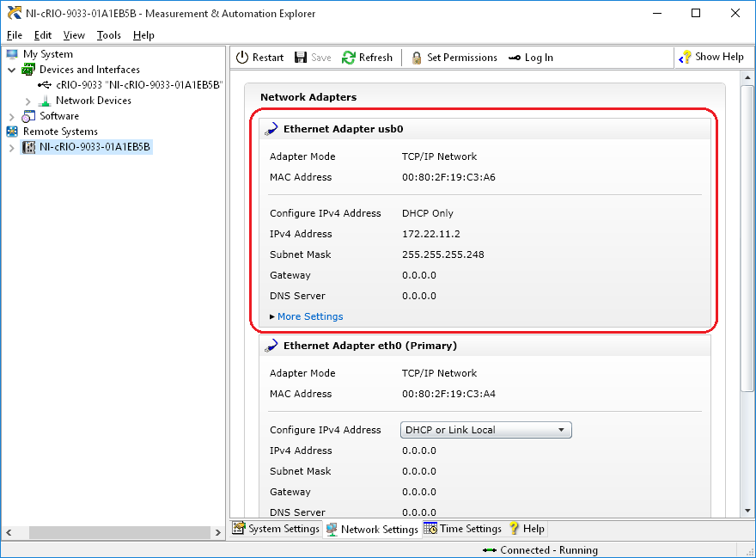Viewport: 756px width, 558px height.
Task: Expand the Network Devices node
Action: pyautogui.click(x=27, y=101)
